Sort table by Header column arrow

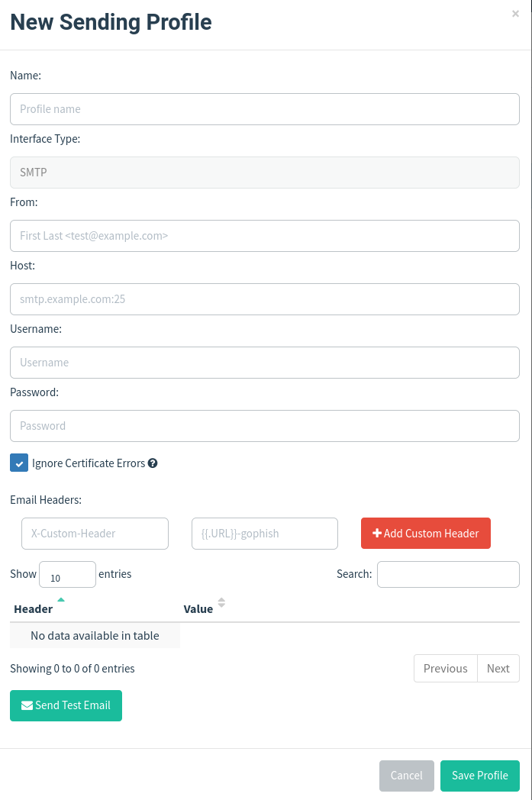pyautogui.click(x=61, y=600)
